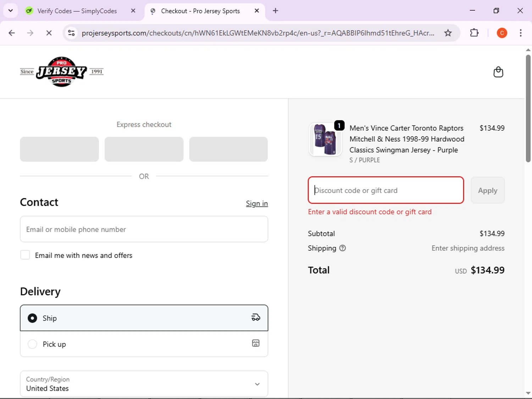532x399 pixels.
Task: Click the middle express checkout button
Action: point(144,149)
